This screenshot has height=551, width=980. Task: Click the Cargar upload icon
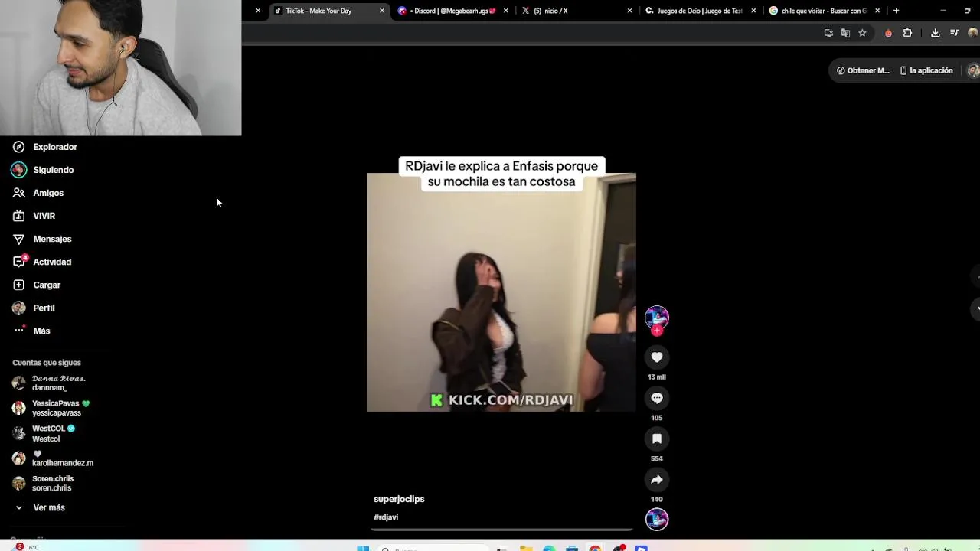click(18, 285)
